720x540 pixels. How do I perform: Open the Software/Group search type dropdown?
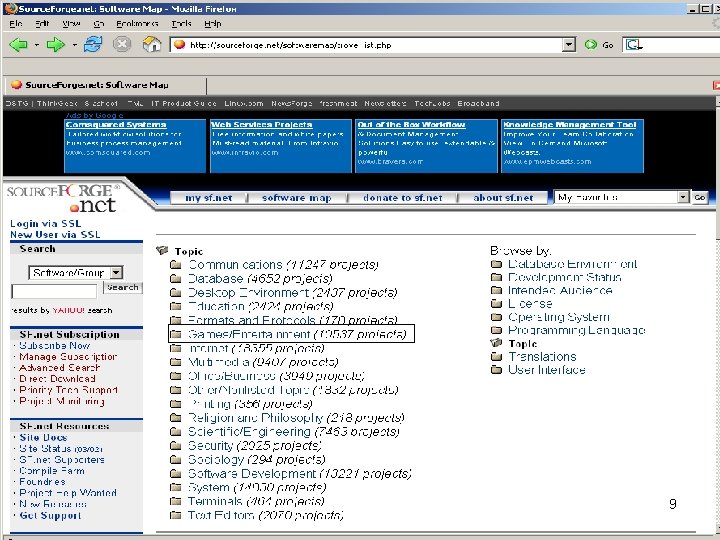pos(117,272)
